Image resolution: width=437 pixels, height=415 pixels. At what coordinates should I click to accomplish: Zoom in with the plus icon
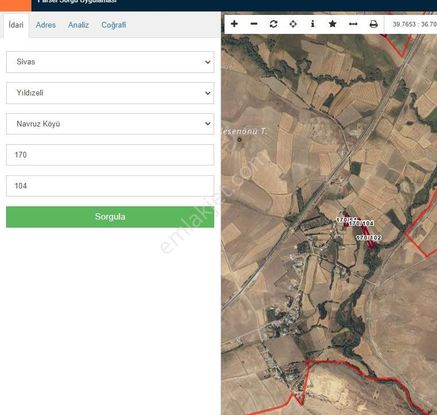tap(234, 24)
